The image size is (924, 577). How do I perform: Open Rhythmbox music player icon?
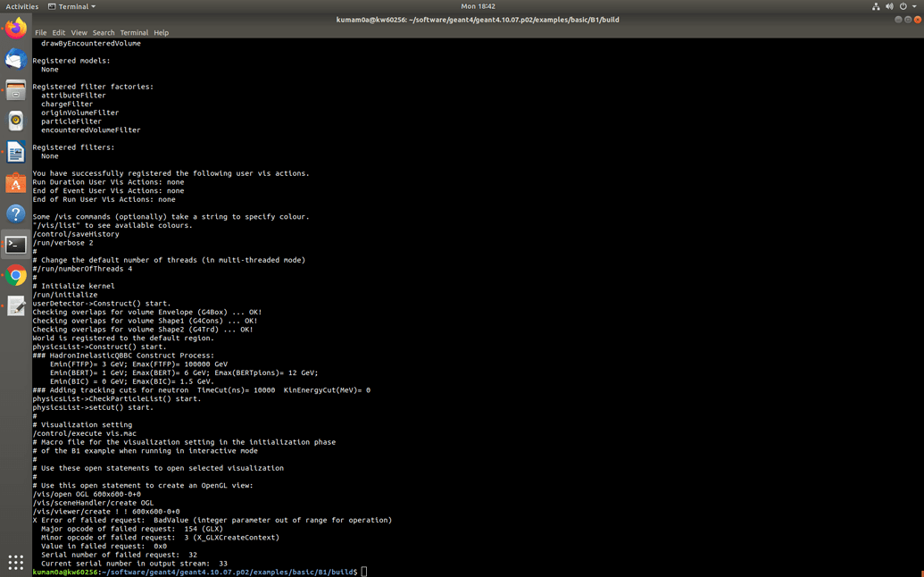[15, 121]
